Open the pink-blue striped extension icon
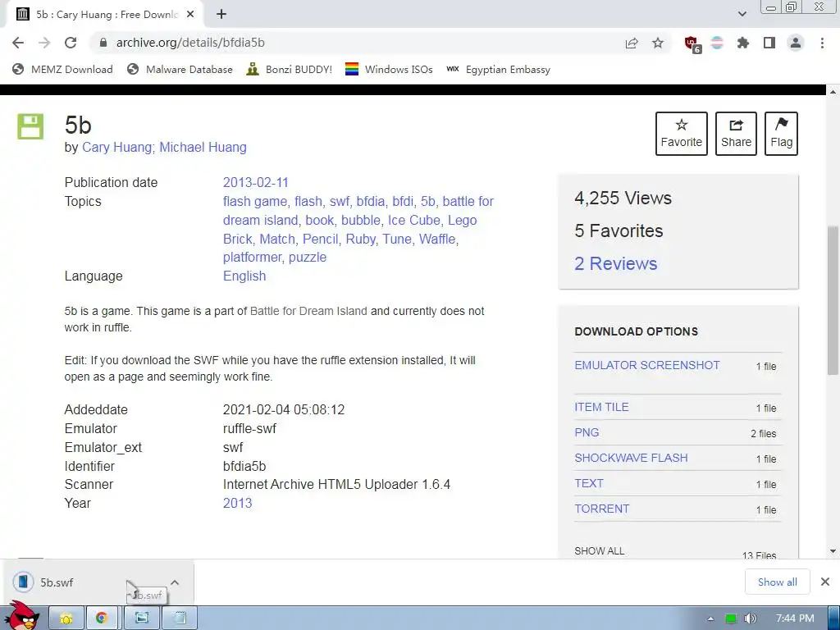The width and height of the screenshot is (840, 630). 717,43
